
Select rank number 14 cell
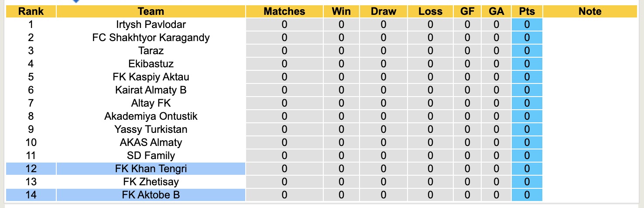[31, 195]
